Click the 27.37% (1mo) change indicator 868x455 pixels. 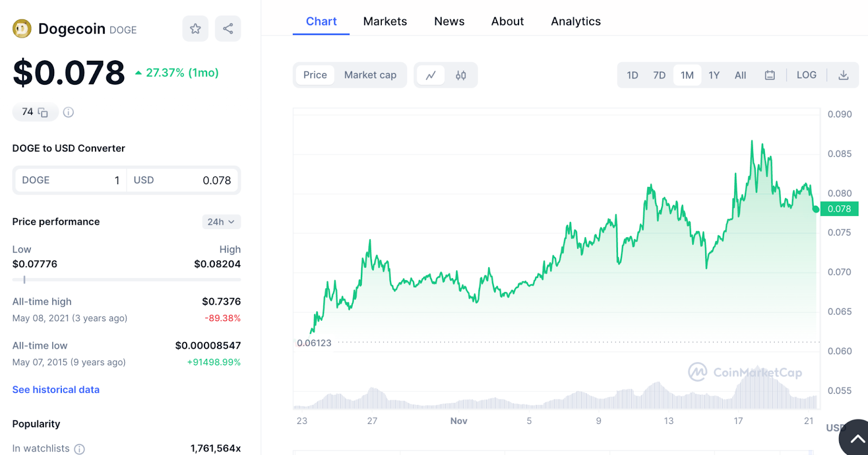point(177,73)
